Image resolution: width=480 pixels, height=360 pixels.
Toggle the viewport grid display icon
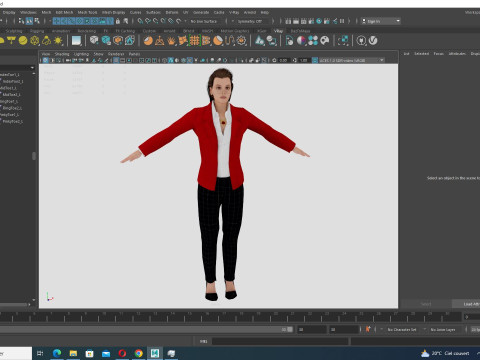pyautogui.click(x=116, y=60)
